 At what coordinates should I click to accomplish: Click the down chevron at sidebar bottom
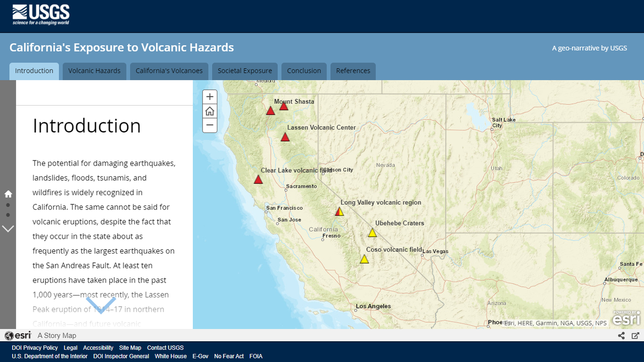[x=8, y=228]
